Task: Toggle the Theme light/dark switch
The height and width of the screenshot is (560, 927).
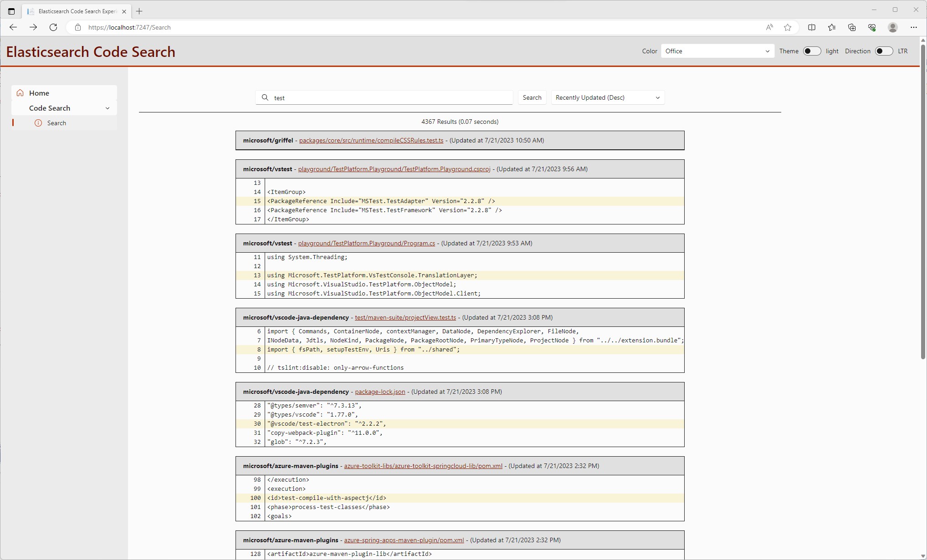Action: pos(811,51)
